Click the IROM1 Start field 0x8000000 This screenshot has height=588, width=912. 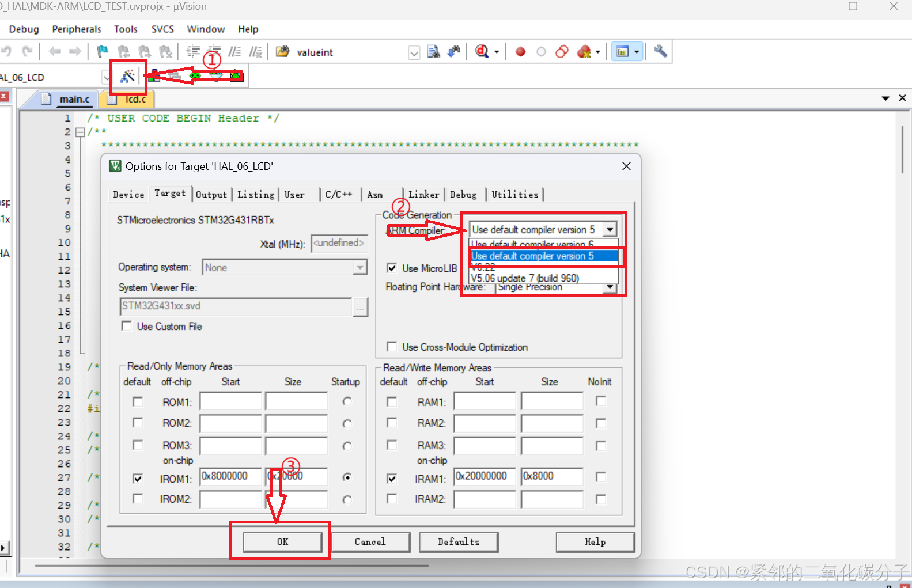230,476
